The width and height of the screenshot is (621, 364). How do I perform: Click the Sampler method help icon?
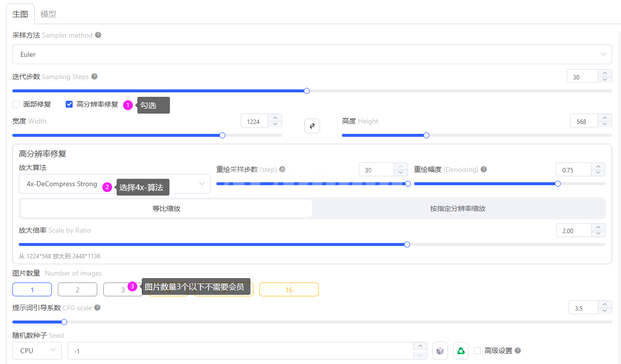[x=98, y=35]
